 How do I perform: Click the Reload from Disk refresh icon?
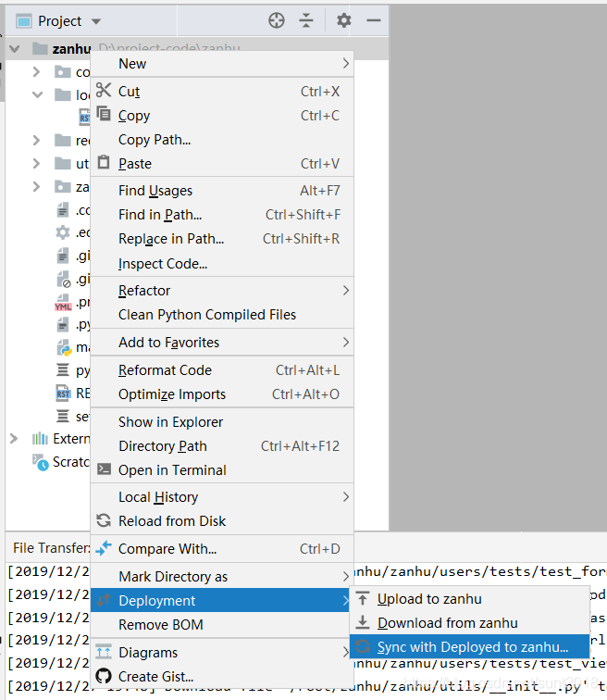pos(104,520)
